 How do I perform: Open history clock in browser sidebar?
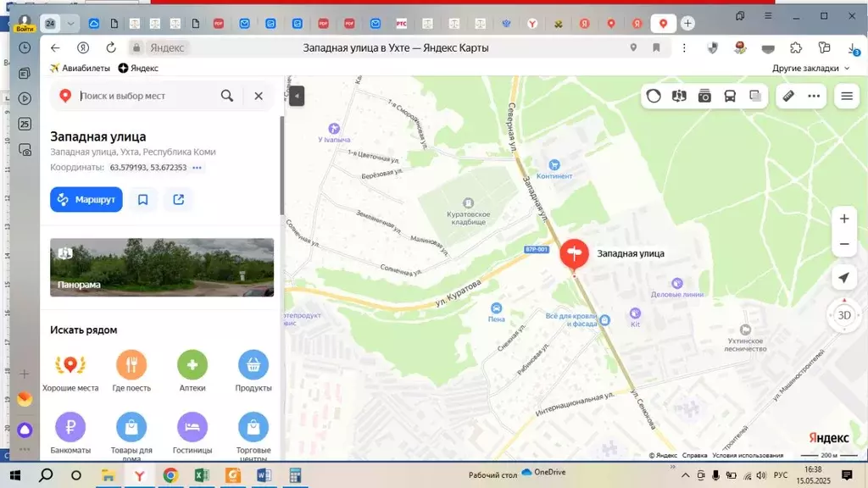click(x=25, y=47)
